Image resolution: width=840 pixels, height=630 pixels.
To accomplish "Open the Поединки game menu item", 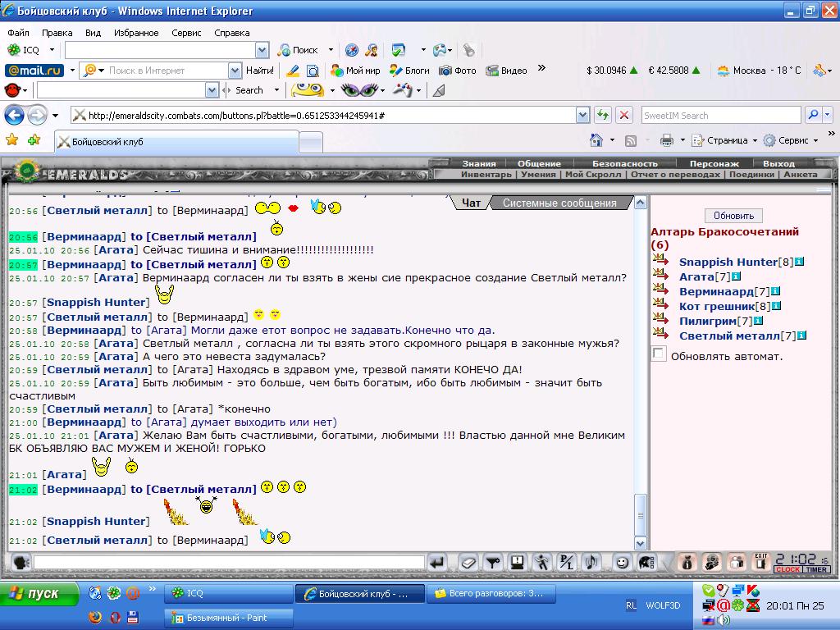I will click(751, 174).
